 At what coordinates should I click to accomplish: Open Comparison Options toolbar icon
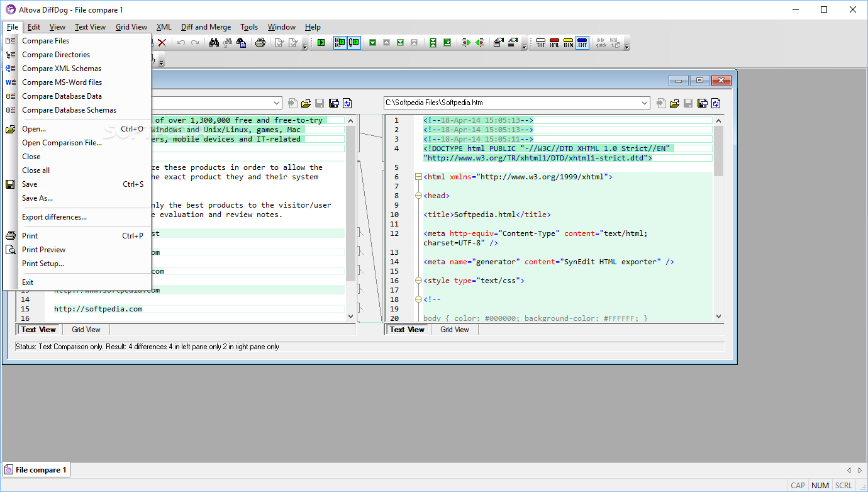click(512, 42)
